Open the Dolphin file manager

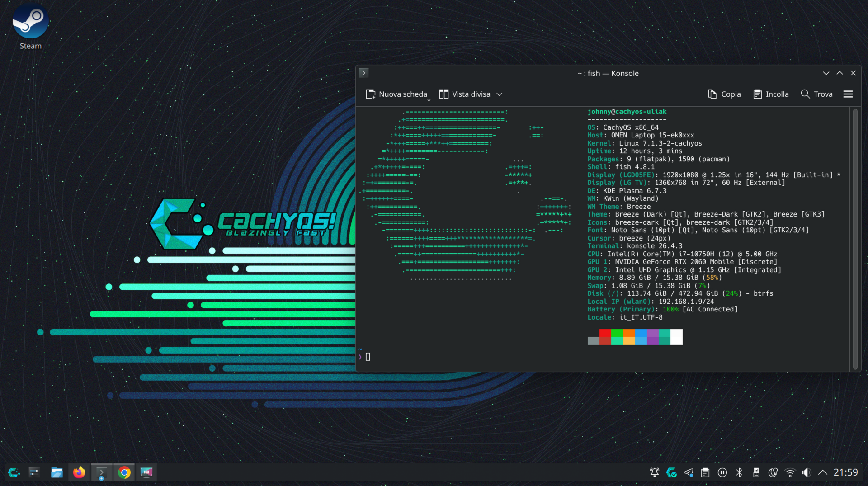(x=57, y=472)
